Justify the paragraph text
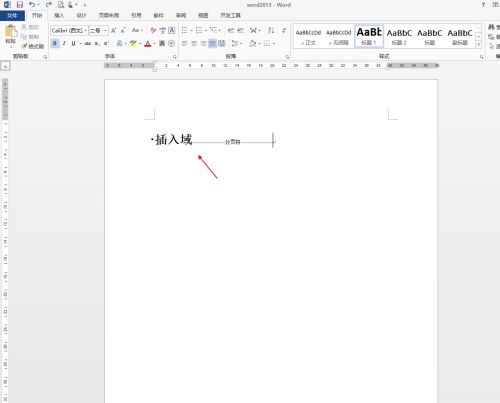The width and height of the screenshot is (500, 403). (212, 43)
